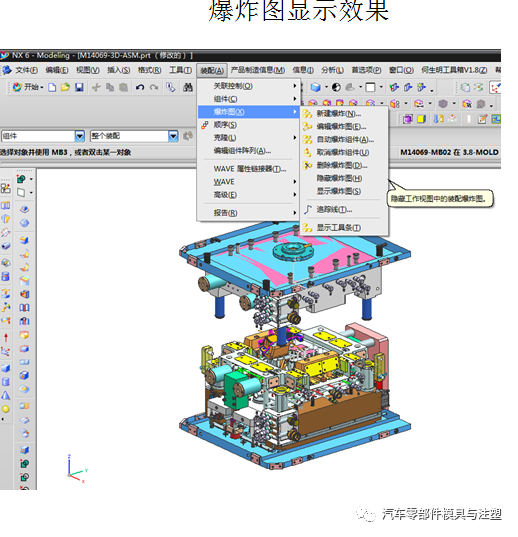Open the 产品制造信息(M) menu
This screenshot has width=518, height=537.
point(258,70)
